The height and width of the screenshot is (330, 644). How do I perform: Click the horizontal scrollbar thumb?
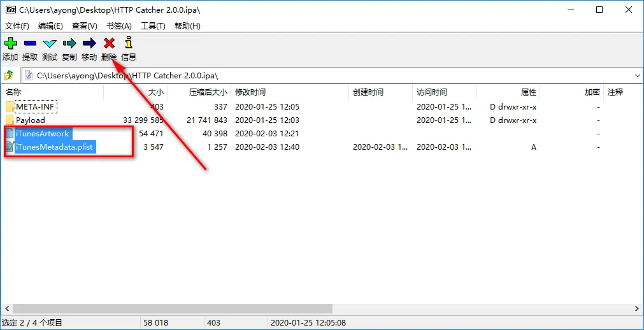pyautogui.click(x=173, y=308)
